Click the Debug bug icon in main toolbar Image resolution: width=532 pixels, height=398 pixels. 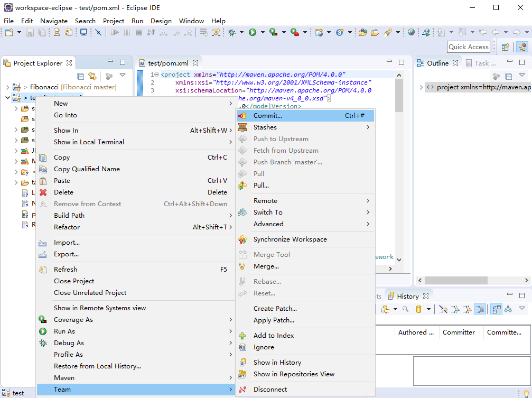pos(232,32)
